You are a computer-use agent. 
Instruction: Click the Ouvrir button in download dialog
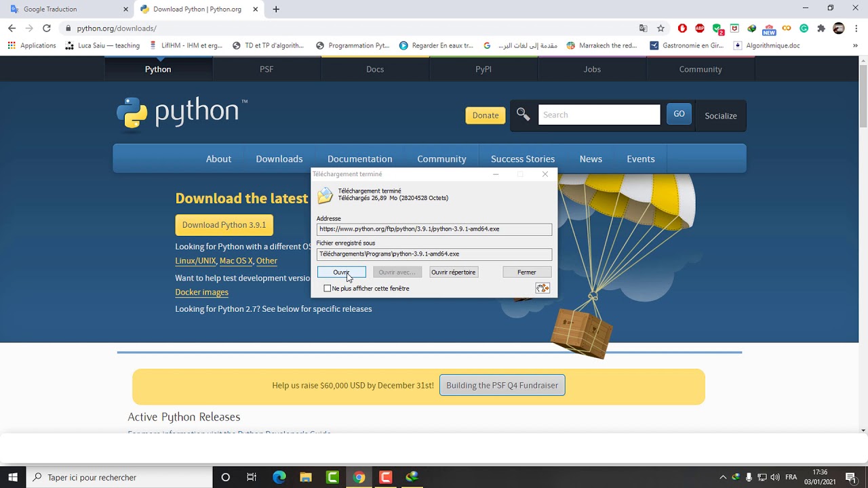point(341,272)
